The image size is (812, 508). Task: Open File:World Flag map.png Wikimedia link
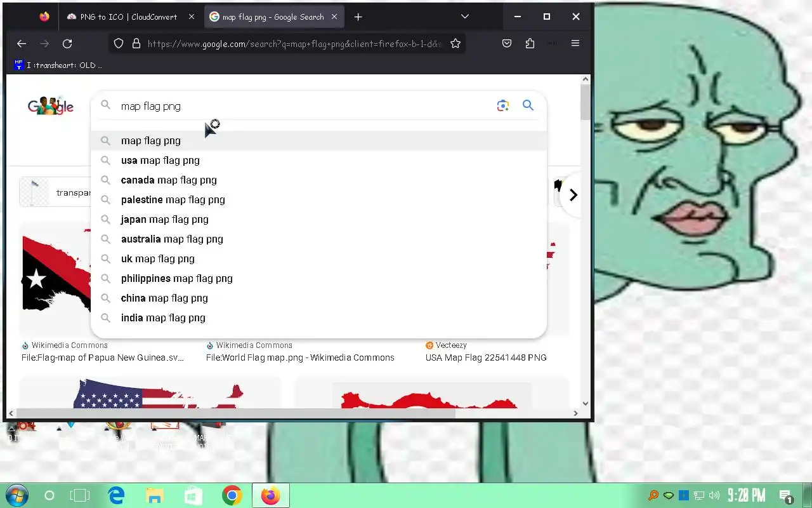(300, 358)
